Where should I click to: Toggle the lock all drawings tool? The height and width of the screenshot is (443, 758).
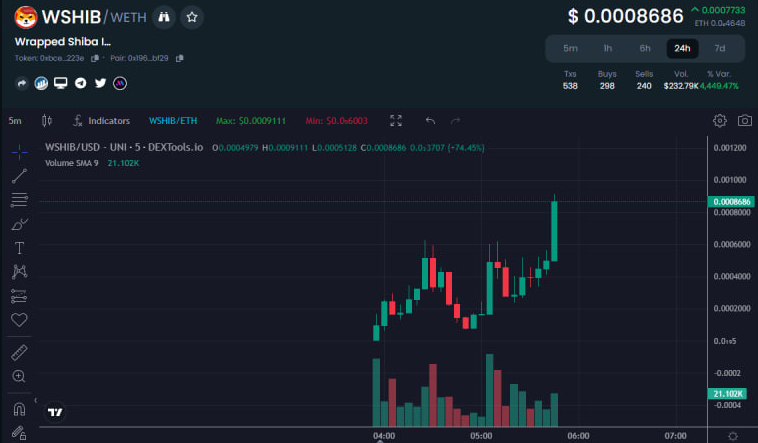tap(19, 432)
